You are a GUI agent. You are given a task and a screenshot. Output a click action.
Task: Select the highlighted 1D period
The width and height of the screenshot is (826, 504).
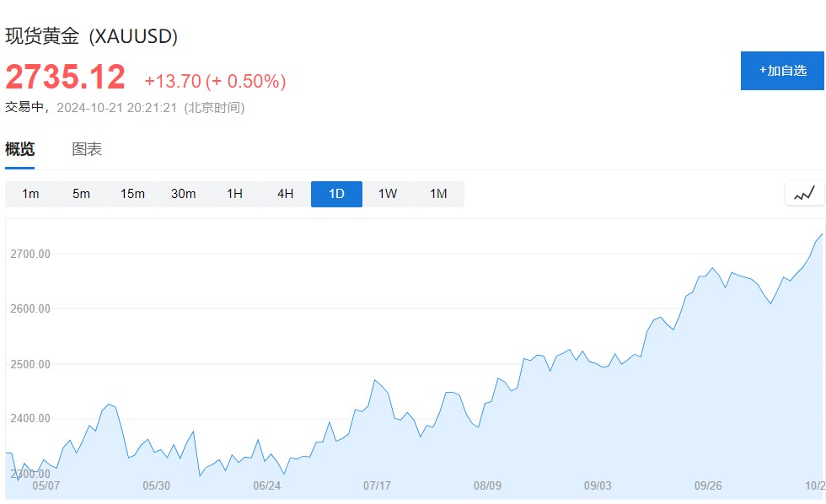(336, 194)
